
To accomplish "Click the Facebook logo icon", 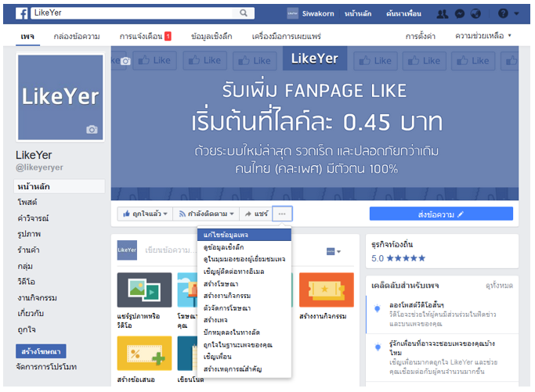I will click(21, 13).
